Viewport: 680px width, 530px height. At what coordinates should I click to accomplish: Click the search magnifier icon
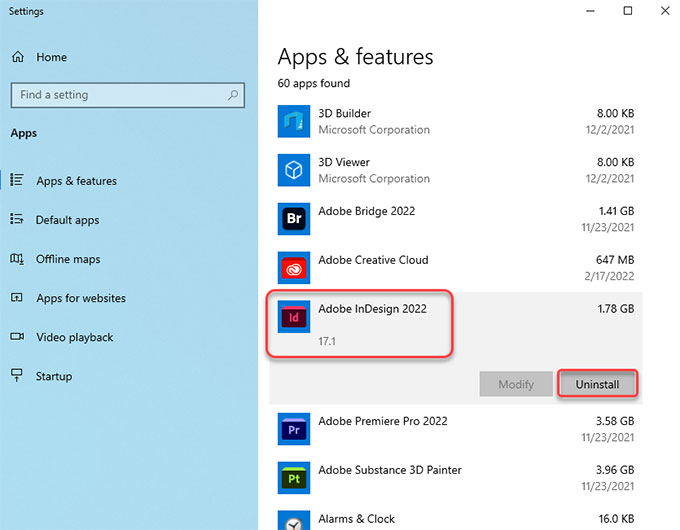tap(233, 95)
